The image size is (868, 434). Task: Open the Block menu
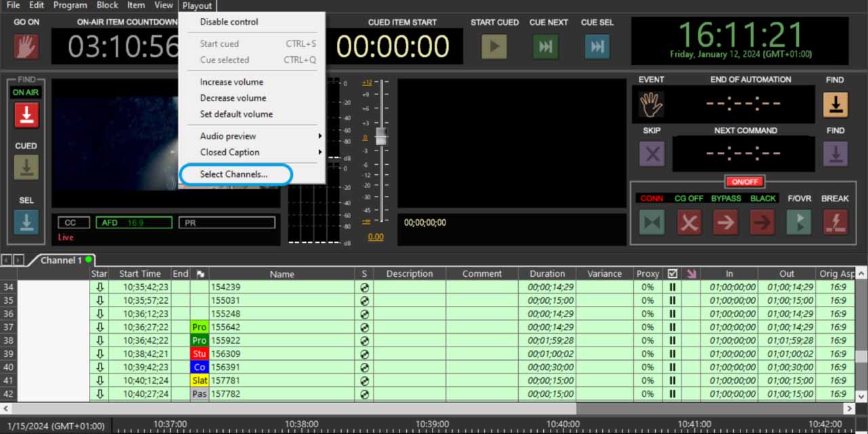107,5
